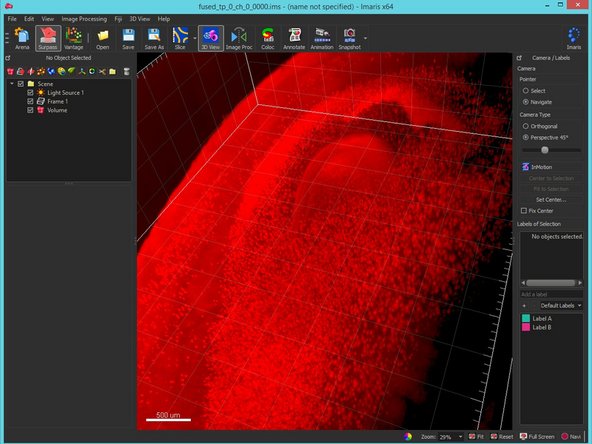Open the Slice dropdown arrow
This screenshot has width=592, height=444.
tap(195, 38)
